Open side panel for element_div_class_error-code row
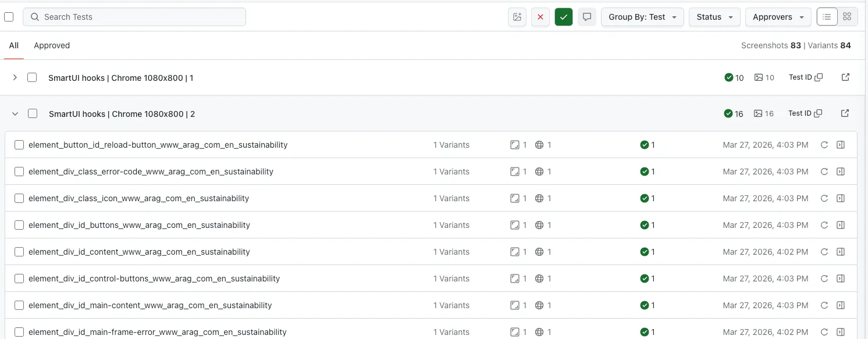This screenshot has width=868, height=339. point(841,172)
